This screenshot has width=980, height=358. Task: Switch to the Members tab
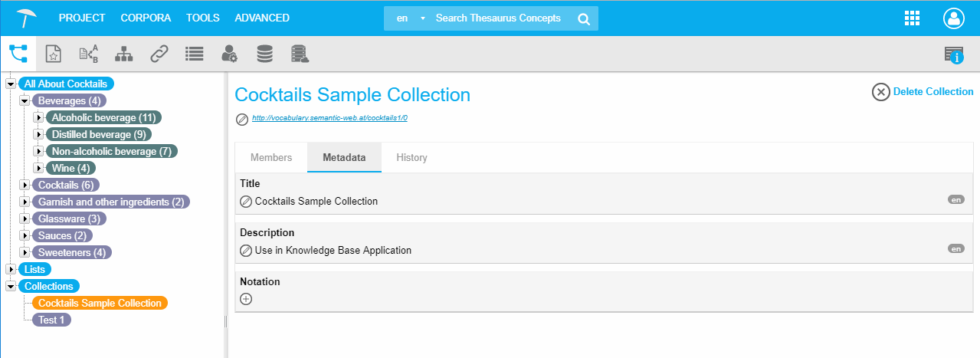click(x=271, y=157)
